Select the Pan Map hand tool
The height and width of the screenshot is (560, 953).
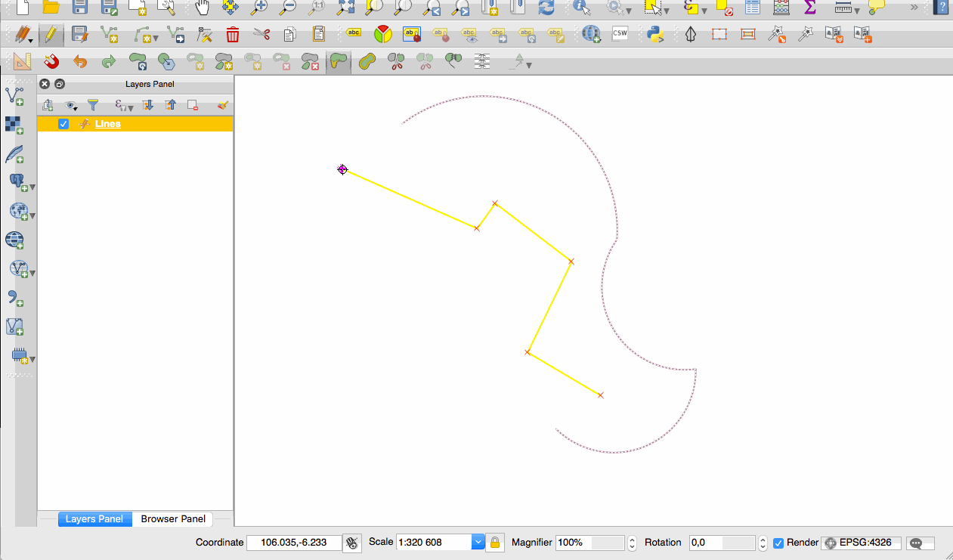(202, 8)
